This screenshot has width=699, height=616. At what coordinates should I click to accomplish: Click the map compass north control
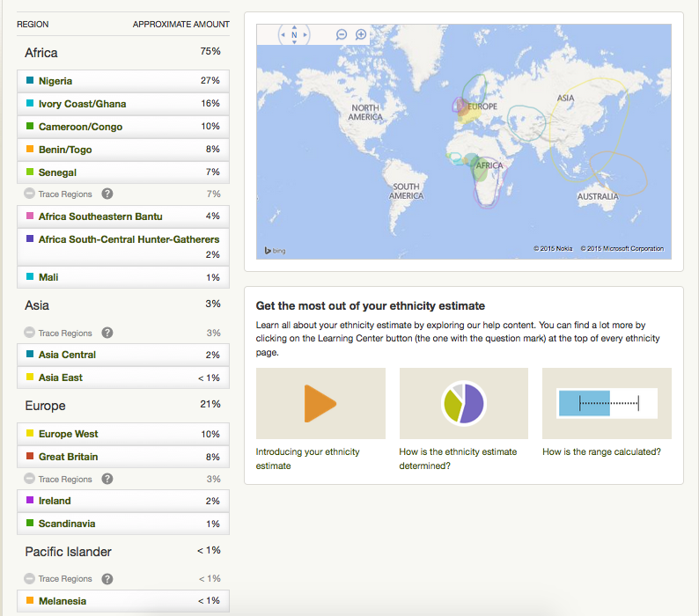294,35
